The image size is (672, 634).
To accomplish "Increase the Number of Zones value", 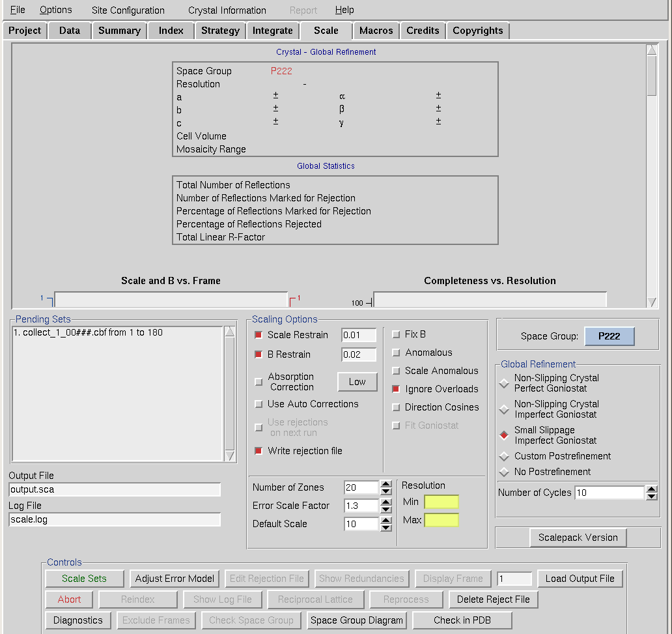I will [386, 484].
